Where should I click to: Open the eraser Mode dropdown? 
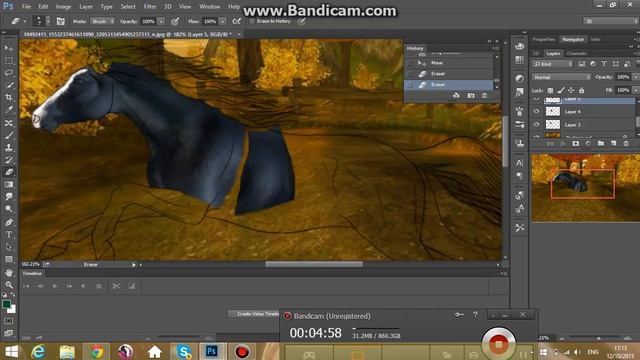(x=102, y=21)
